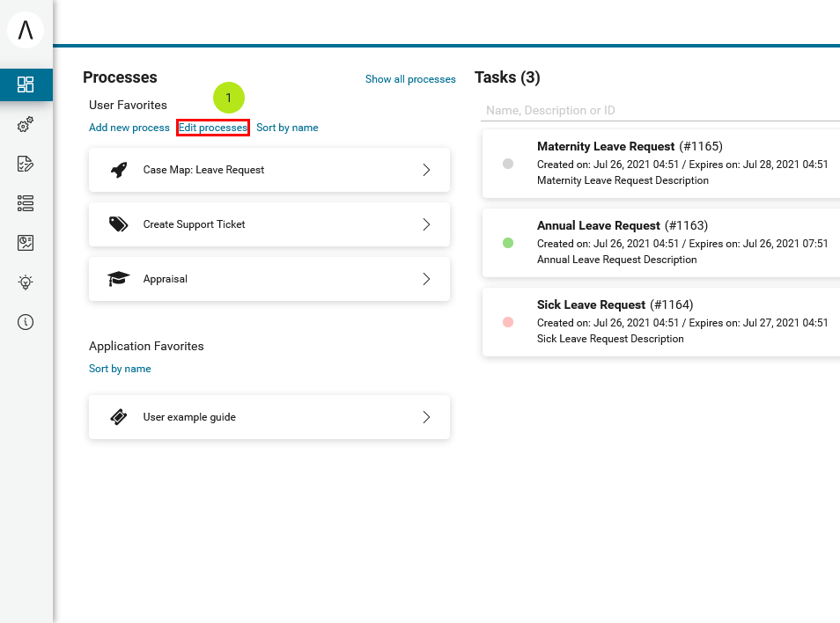The height and width of the screenshot is (623, 840).
Task: Open Processes via gears sidebar icon
Action: (26, 125)
